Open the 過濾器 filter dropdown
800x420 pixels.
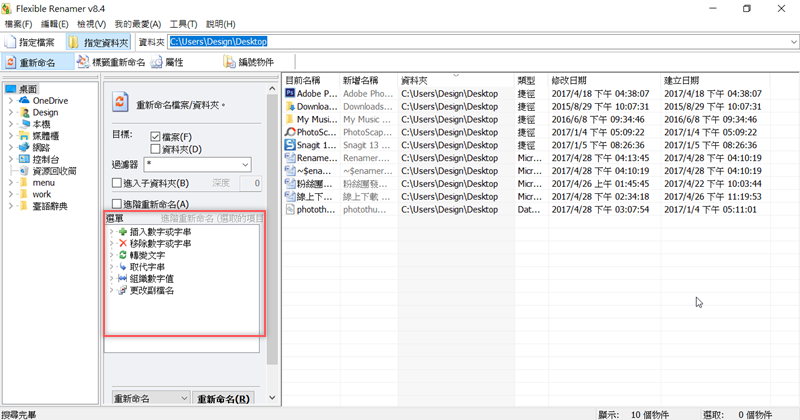pyautogui.click(x=245, y=165)
